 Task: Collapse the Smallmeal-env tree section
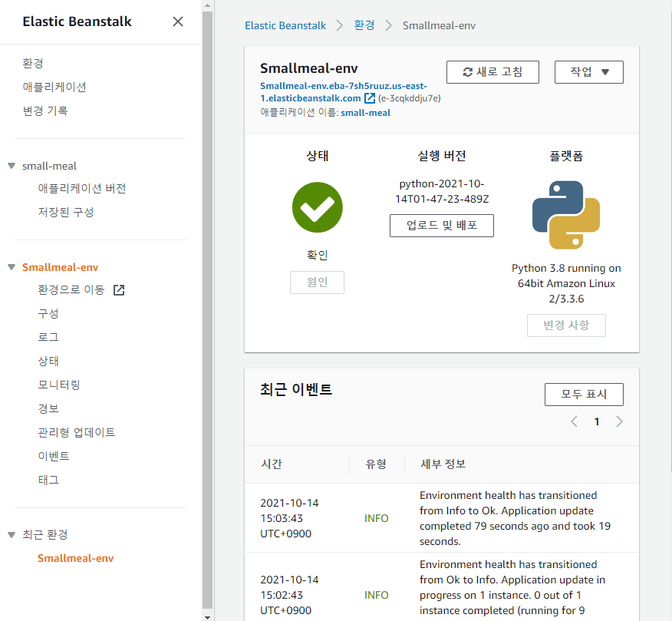click(12, 267)
